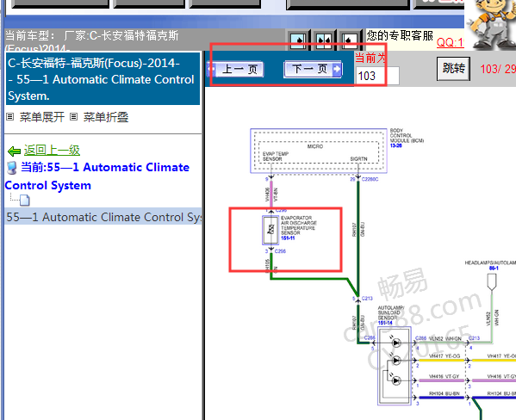This screenshot has height=420, width=516.
Task: Select tree row 55—1 Automatic Climate Control System
Action: [x=103, y=217]
